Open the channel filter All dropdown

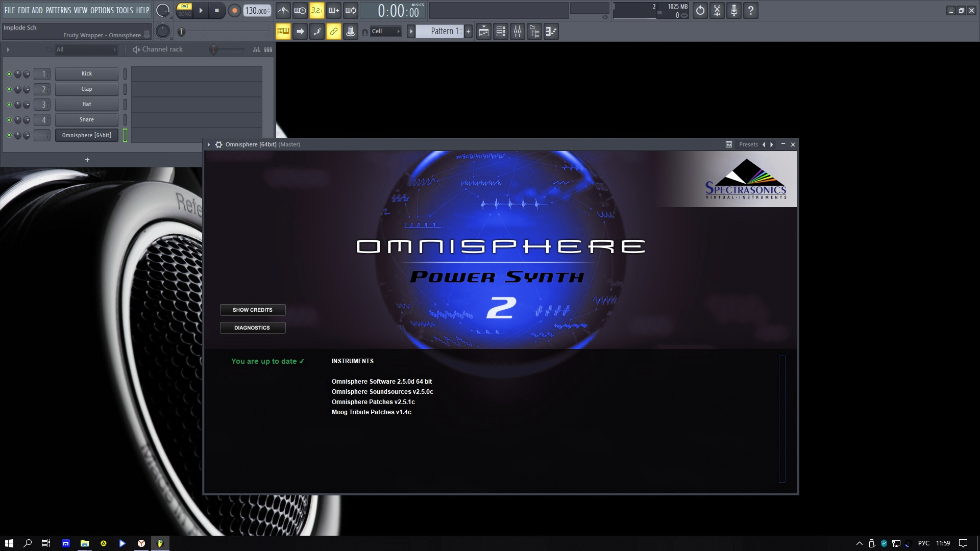coord(86,49)
